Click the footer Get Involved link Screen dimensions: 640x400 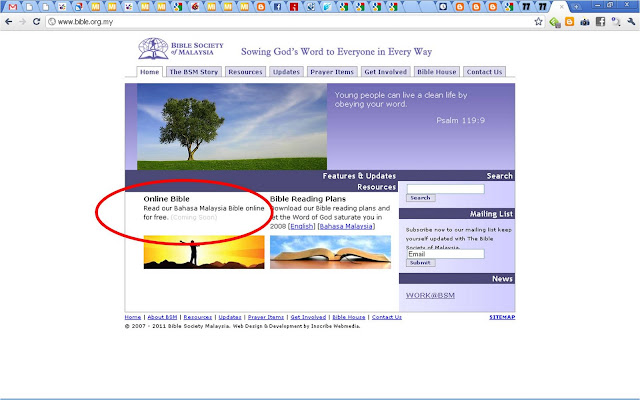[x=308, y=317]
